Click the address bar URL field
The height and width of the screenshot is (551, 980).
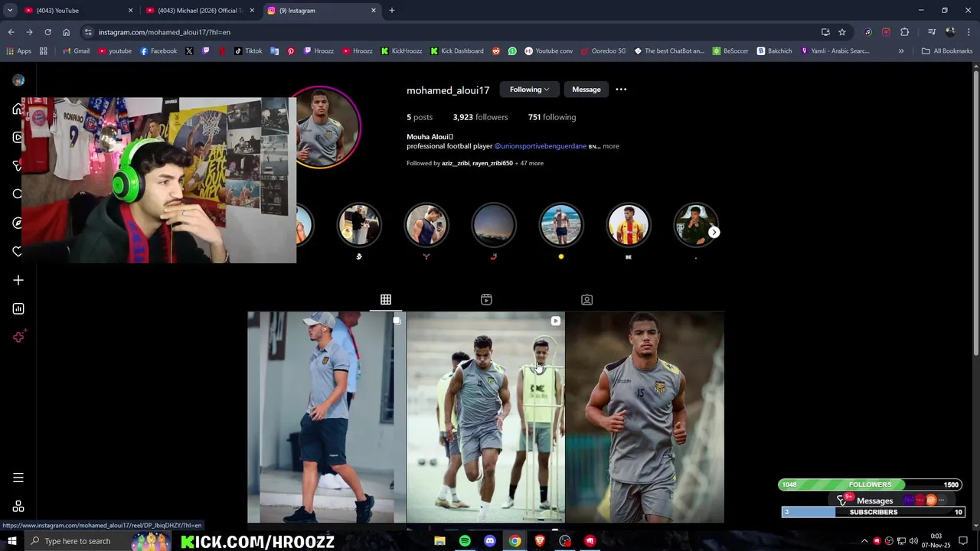(452, 32)
